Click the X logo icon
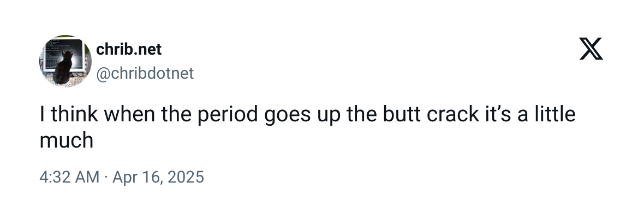644x223 pixels. pos(591,50)
